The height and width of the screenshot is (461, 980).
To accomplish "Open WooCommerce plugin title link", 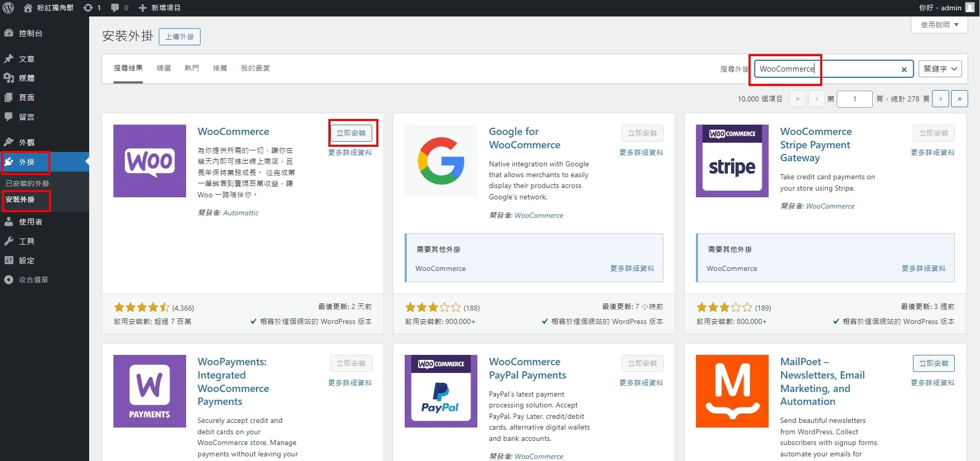I will coord(233,131).
